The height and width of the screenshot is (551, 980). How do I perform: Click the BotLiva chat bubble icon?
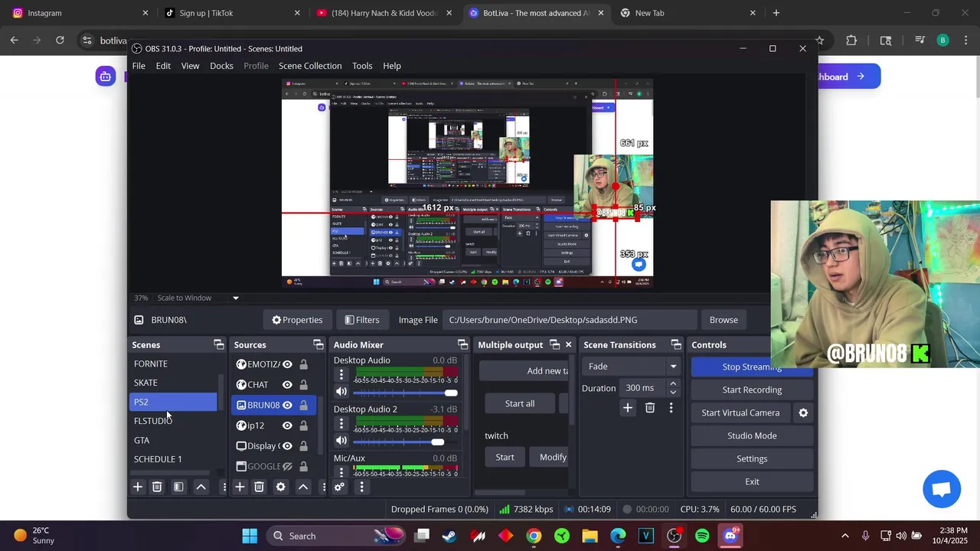click(942, 489)
